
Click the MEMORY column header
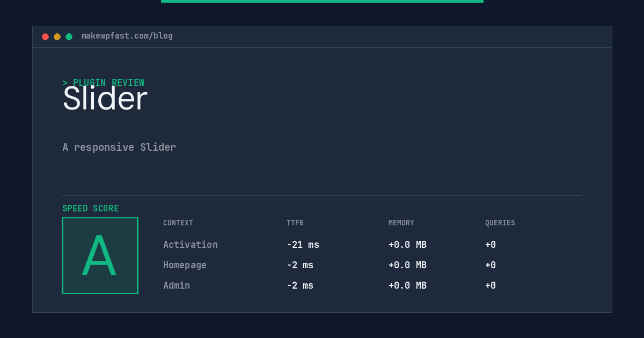(401, 223)
